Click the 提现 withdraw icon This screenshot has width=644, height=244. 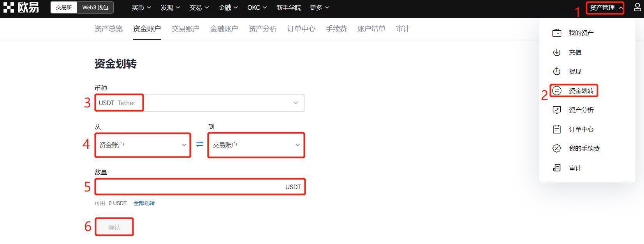(x=557, y=71)
